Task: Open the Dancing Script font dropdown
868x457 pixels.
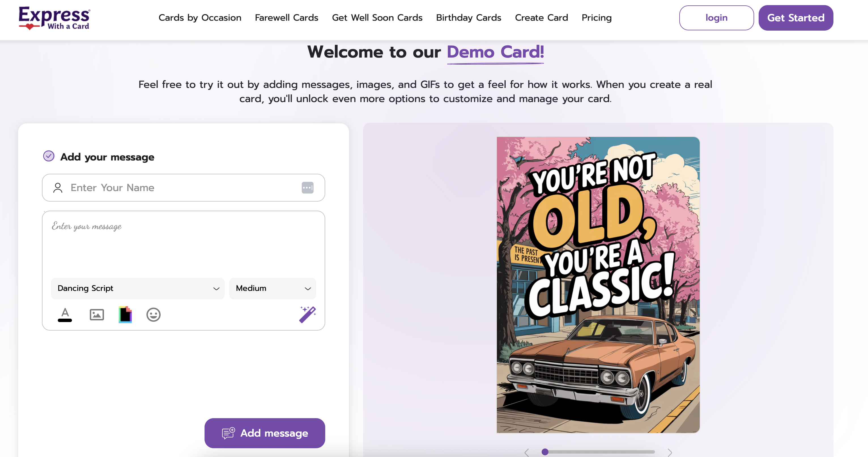Action: pos(137,288)
